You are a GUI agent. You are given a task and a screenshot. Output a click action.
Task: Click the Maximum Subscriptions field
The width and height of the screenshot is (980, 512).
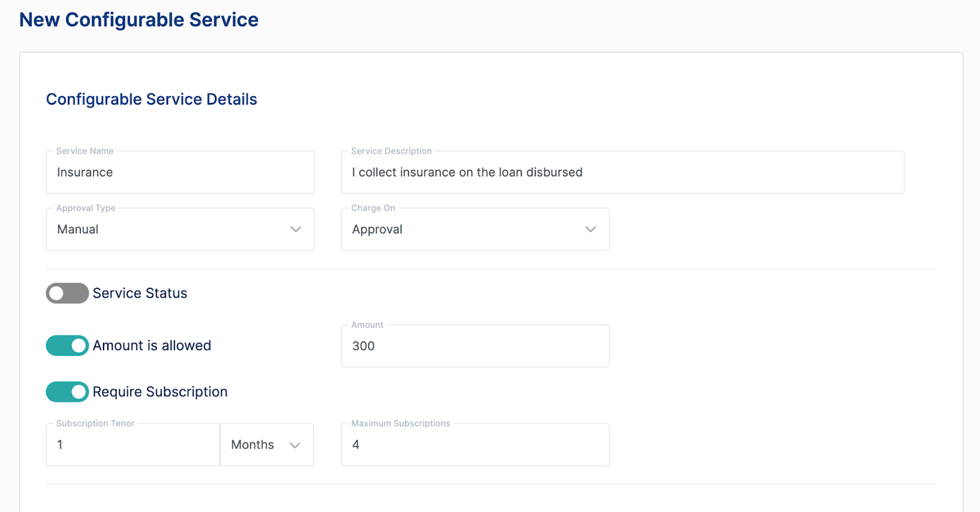475,445
